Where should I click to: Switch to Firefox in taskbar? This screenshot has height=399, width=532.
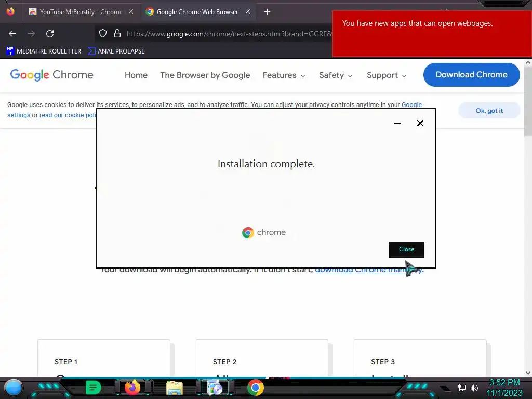pyautogui.click(x=132, y=388)
